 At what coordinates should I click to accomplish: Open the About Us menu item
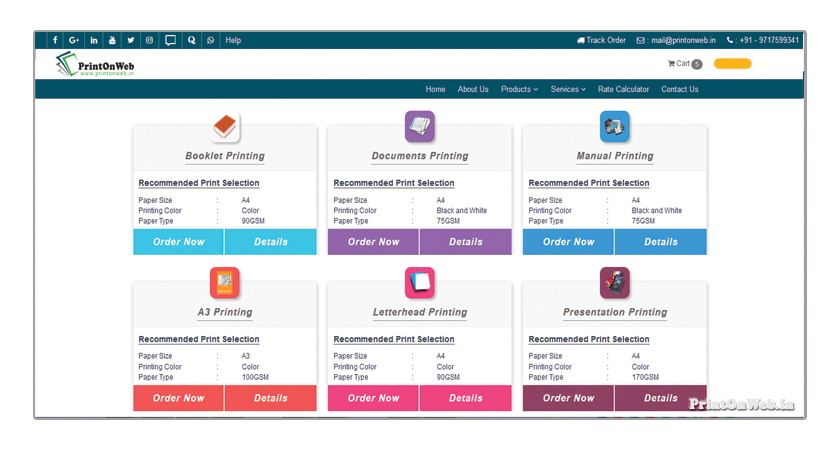pos(473,89)
